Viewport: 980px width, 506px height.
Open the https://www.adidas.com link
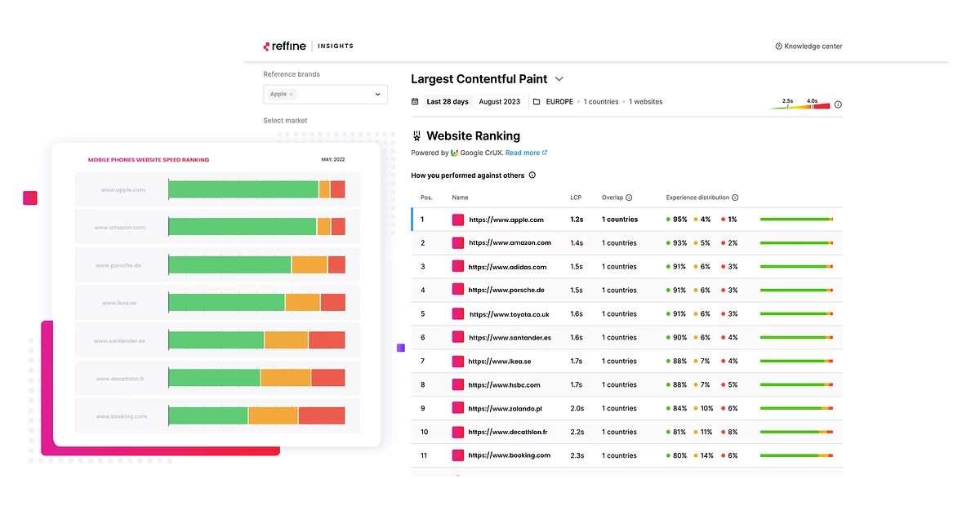point(508,267)
